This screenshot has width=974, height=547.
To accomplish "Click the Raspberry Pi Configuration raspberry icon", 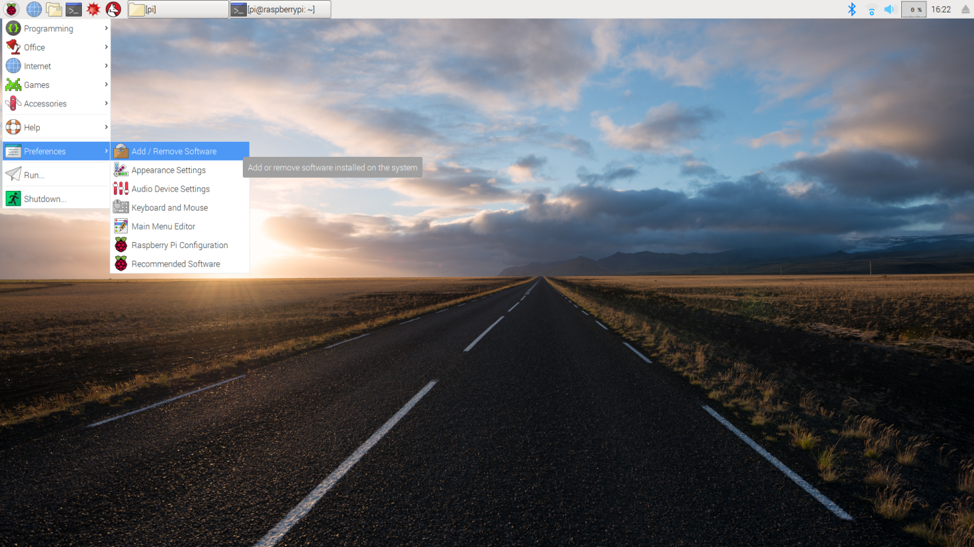I will tap(121, 245).
